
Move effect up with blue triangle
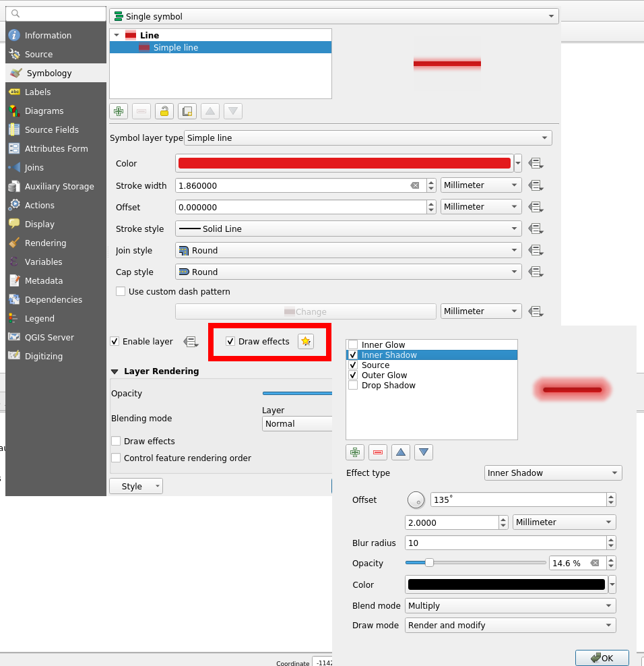tap(401, 452)
